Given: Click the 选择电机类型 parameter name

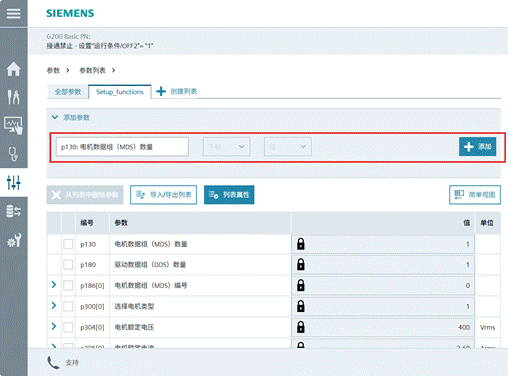Looking at the screenshot, I should pos(134,306).
